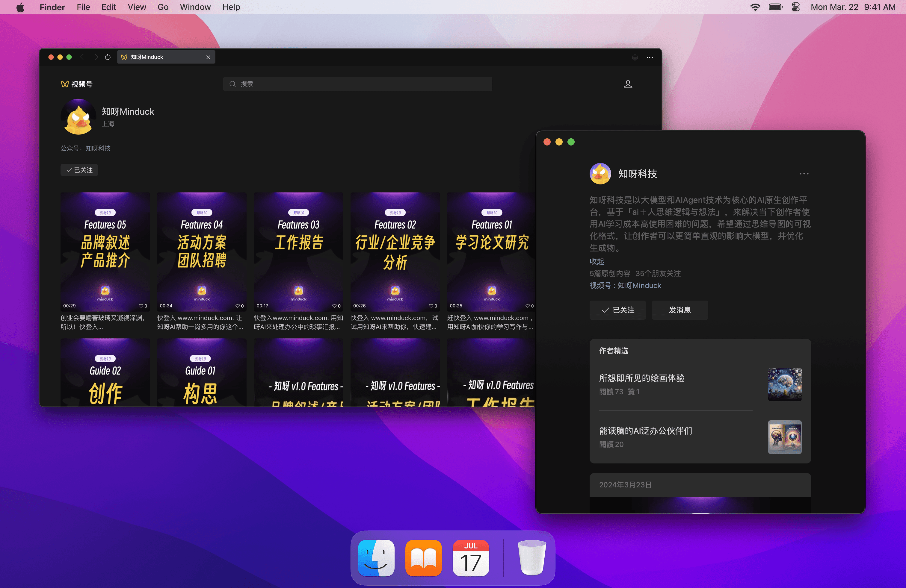Click the forward arrow in the 知呀Minduck window
Viewport: 906px width, 588px height.
96,57
